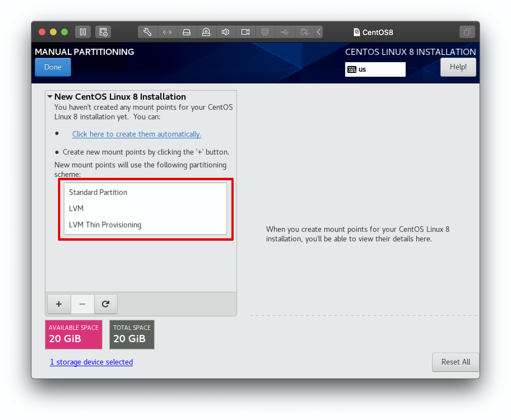
Task: Click the sound speaker icon
Action: pyautogui.click(x=226, y=32)
